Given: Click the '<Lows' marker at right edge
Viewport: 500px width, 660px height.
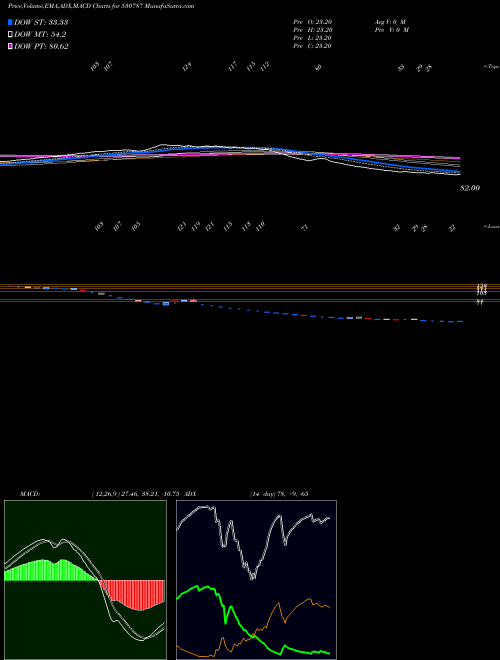Looking at the screenshot, I should pyautogui.click(x=492, y=226).
